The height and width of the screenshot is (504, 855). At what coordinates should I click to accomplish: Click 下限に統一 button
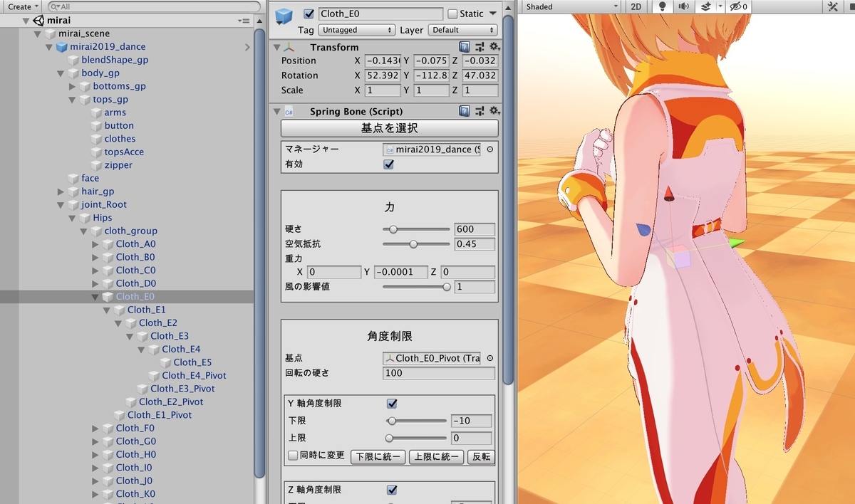point(378,456)
